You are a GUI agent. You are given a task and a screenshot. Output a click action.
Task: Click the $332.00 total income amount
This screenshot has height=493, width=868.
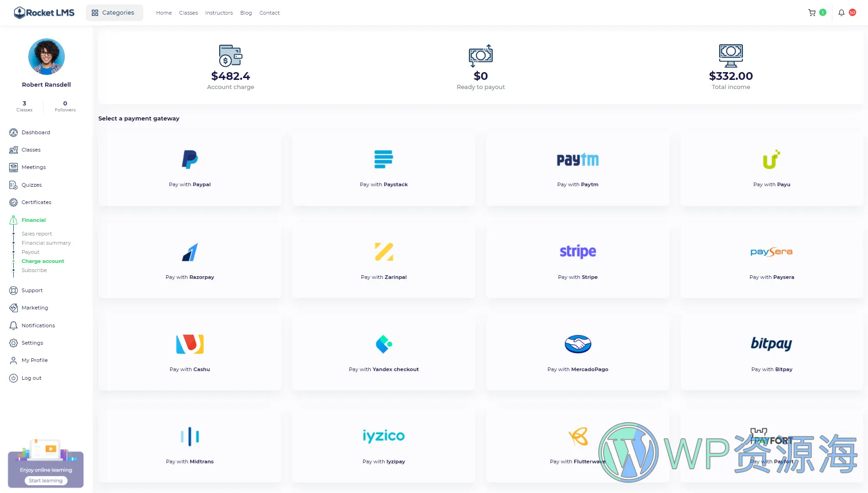pyautogui.click(x=731, y=76)
